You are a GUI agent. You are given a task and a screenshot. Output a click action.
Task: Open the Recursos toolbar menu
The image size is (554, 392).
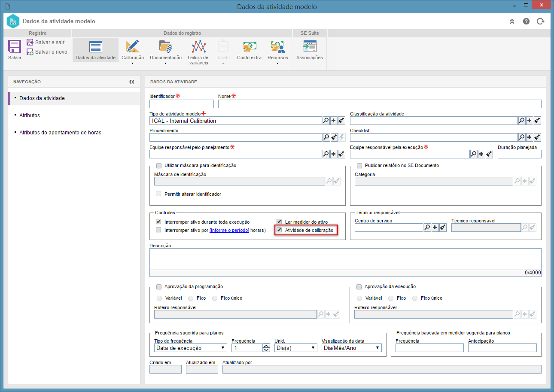[x=277, y=52]
